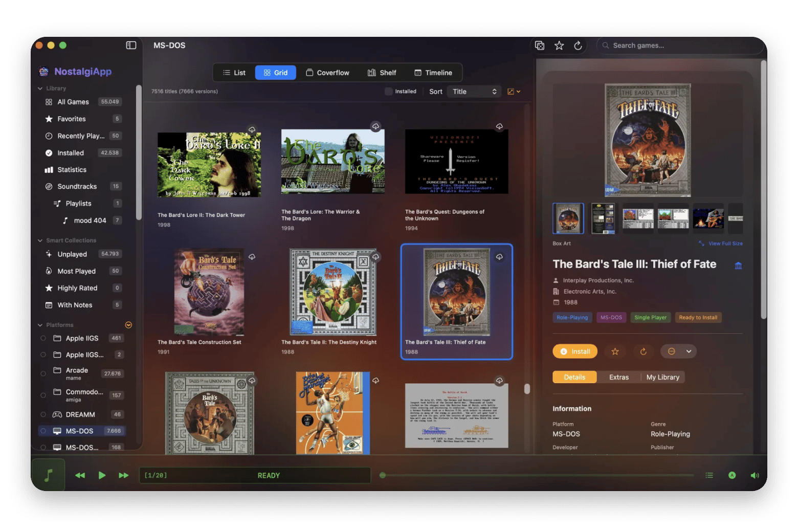Click the volume speaker icon
Image resolution: width=798 pixels, height=532 pixels.
(755, 475)
